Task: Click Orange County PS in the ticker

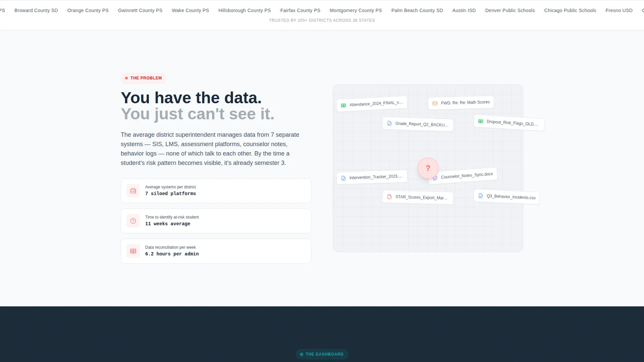Action: coord(88,10)
